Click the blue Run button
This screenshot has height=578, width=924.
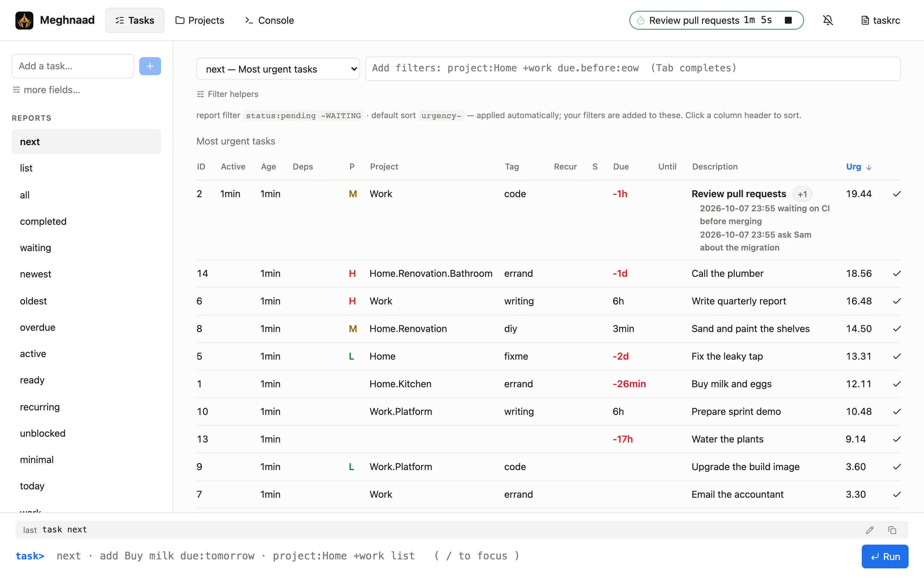coord(885,556)
